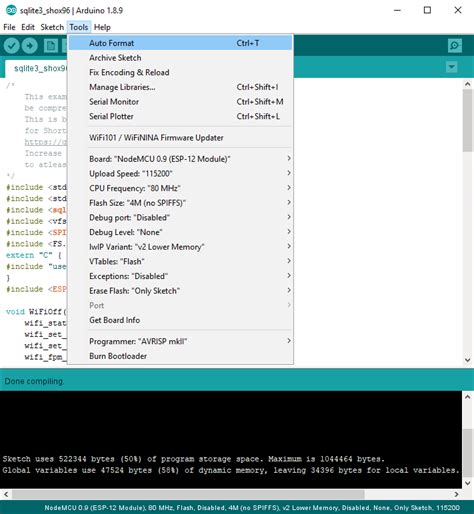The width and height of the screenshot is (474, 514).
Task: Click console scrollbar down arrow
Action: click(468, 483)
